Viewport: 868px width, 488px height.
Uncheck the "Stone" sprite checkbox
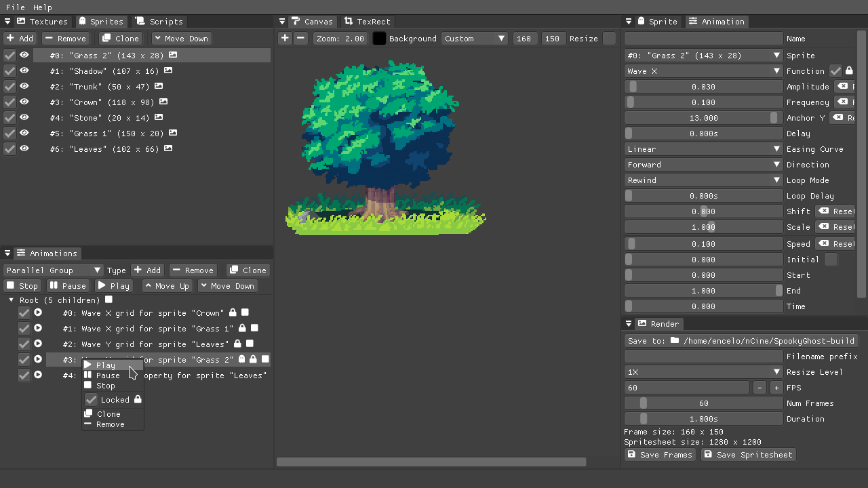pos(9,117)
